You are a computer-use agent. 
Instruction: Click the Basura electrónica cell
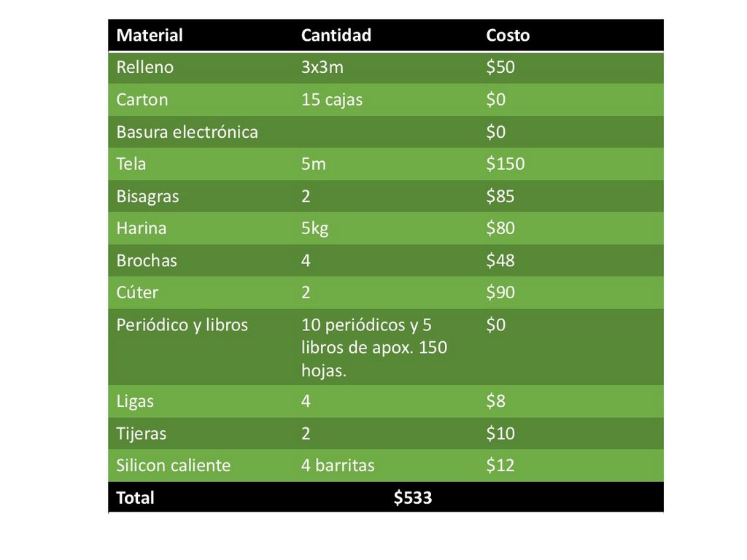tap(187, 132)
